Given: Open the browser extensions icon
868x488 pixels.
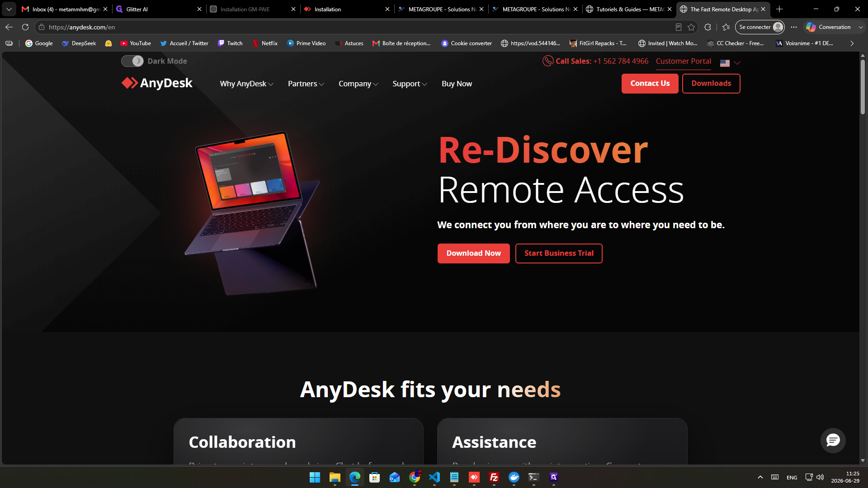Looking at the screenshot, I should pyautogui.click(x=708, y=27).
